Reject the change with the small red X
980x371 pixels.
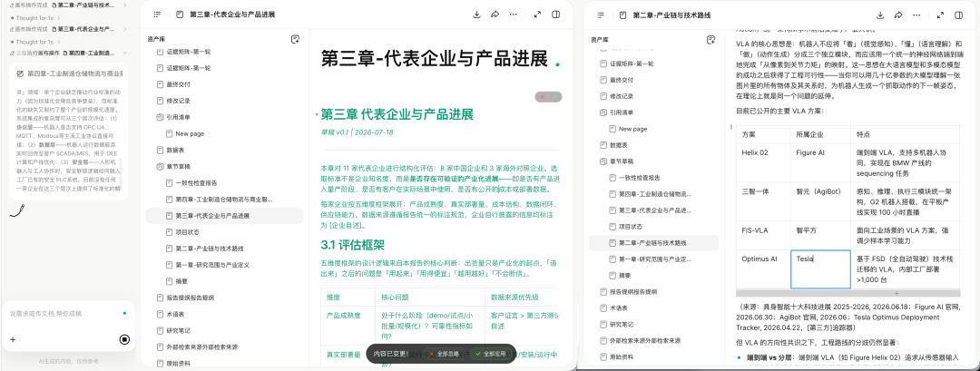[542, 97]
